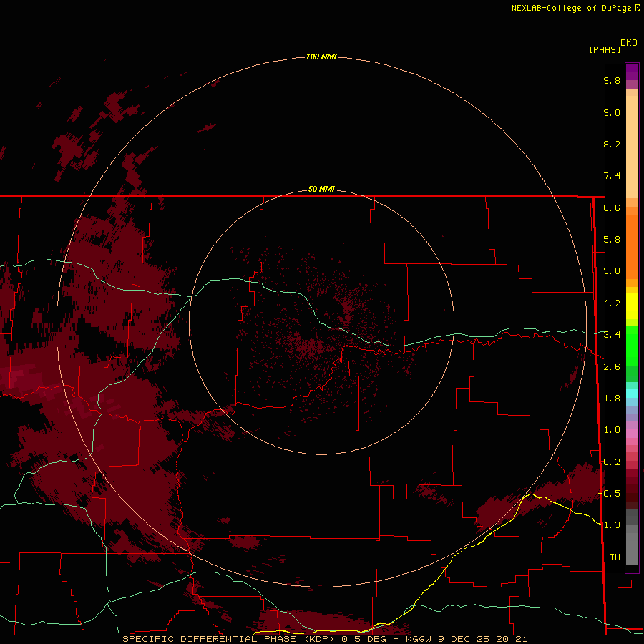Click the 2.6 scale value
The width and height of the screenshot is (644, 644).
612,367
